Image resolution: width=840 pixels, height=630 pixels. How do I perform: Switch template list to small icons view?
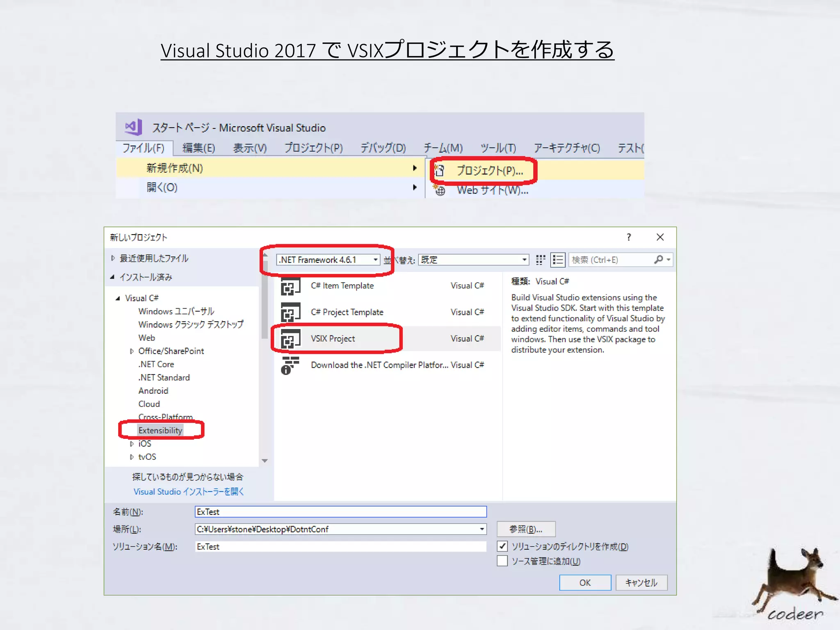point(541,260)
